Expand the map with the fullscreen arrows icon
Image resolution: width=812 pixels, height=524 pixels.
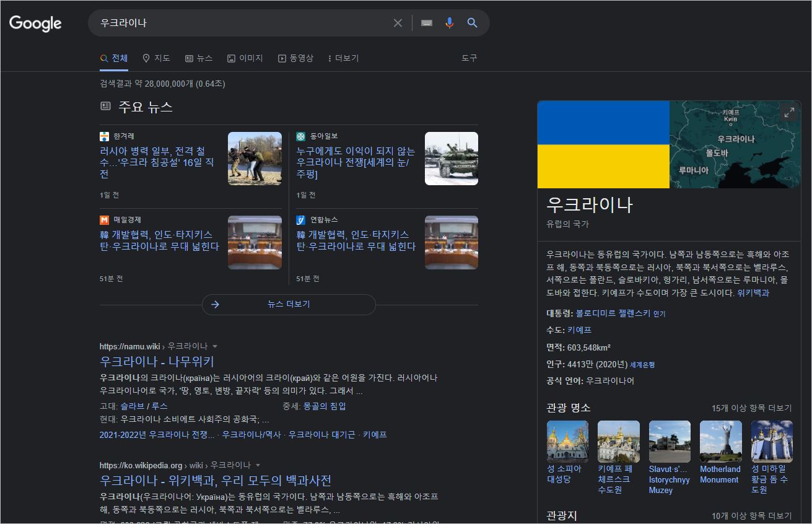(788, 113)
